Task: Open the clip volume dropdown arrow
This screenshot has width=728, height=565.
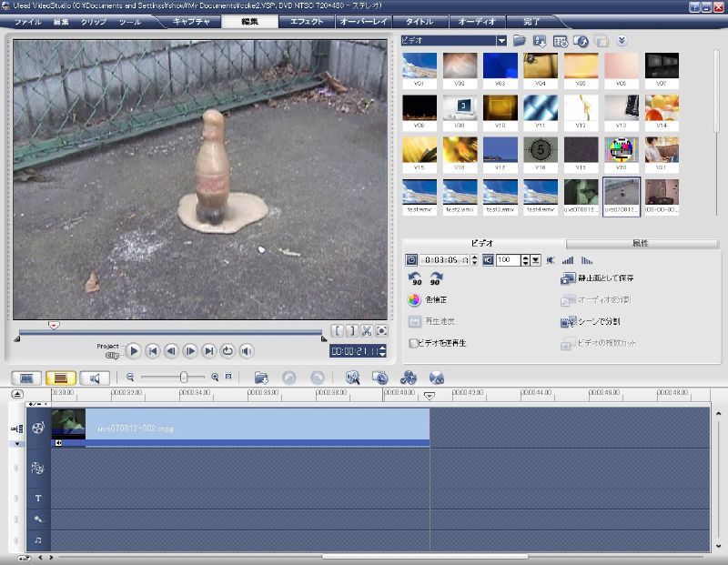Action: click(x=536, y=260)
